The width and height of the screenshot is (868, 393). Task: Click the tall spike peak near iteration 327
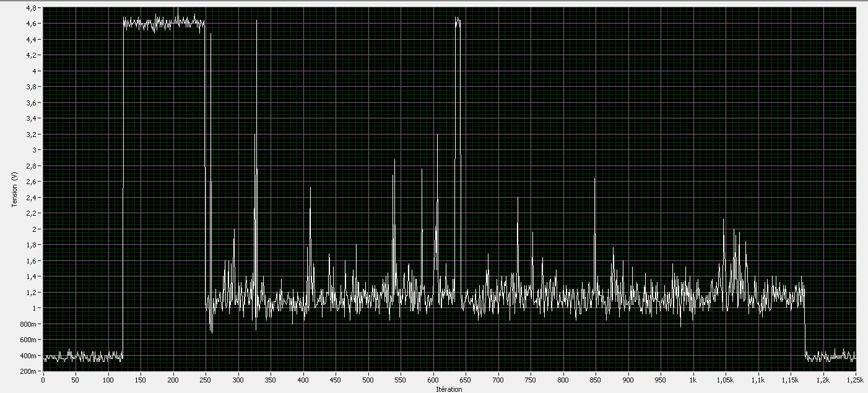coord(256,22)
